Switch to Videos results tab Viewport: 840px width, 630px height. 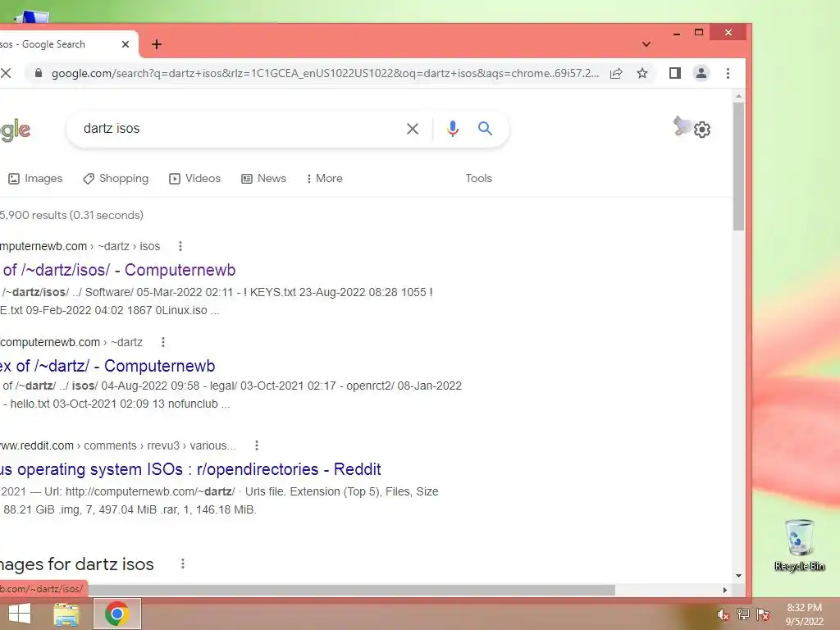[x=195, y=178]
